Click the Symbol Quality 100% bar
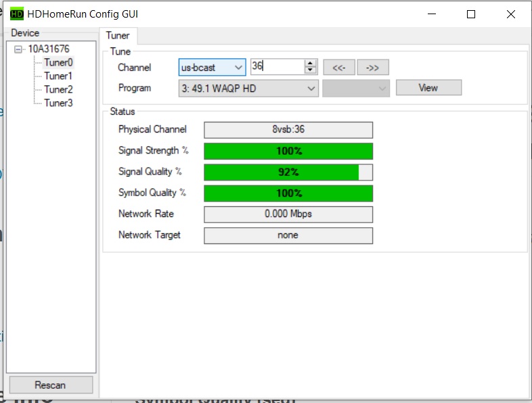The image size is (532, 403). 288,193
